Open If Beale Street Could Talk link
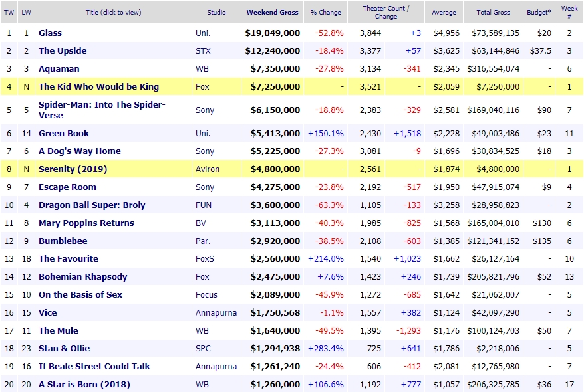This screenshot has width=584, height=392. (x=94, y=366)
